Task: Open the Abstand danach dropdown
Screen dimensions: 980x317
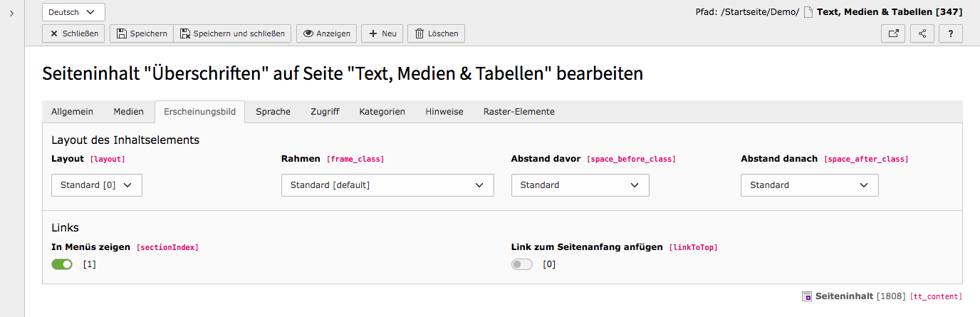Action: tap(809, 185)
